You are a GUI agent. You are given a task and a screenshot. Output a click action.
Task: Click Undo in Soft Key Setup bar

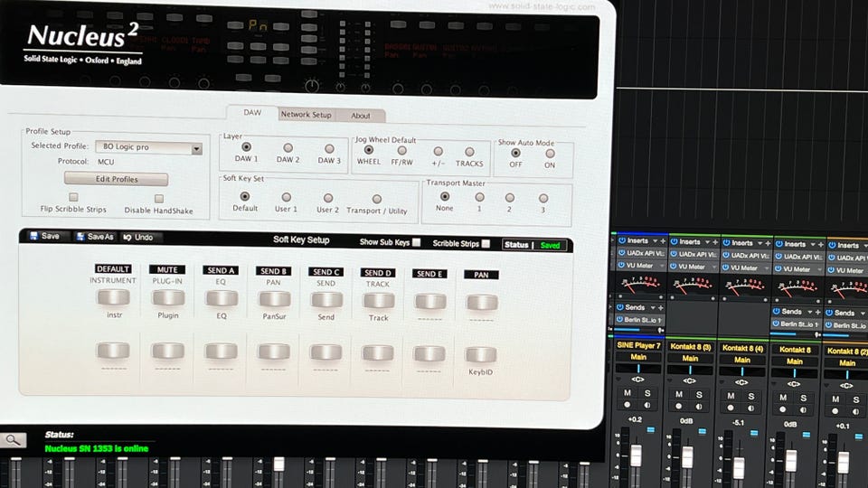pyautogui.click(x=138, y=238)
